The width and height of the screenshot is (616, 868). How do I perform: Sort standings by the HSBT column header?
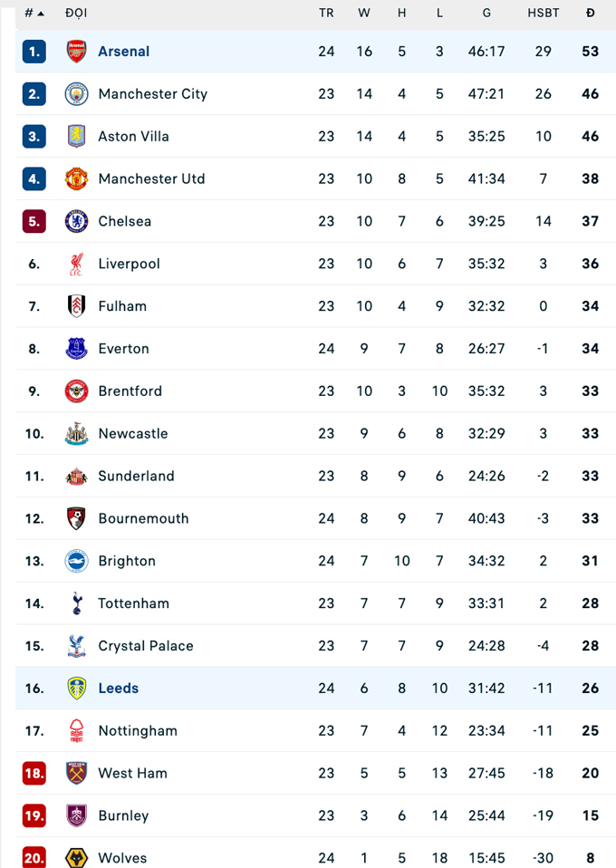pyautogui.click(x=543, y=13)
